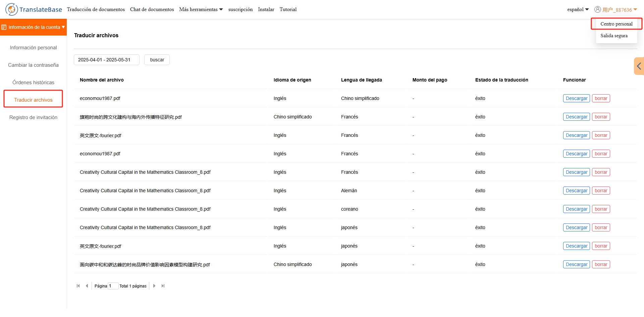
Task: Click the orange side panel collapse arrow
Action: (639, 66)
